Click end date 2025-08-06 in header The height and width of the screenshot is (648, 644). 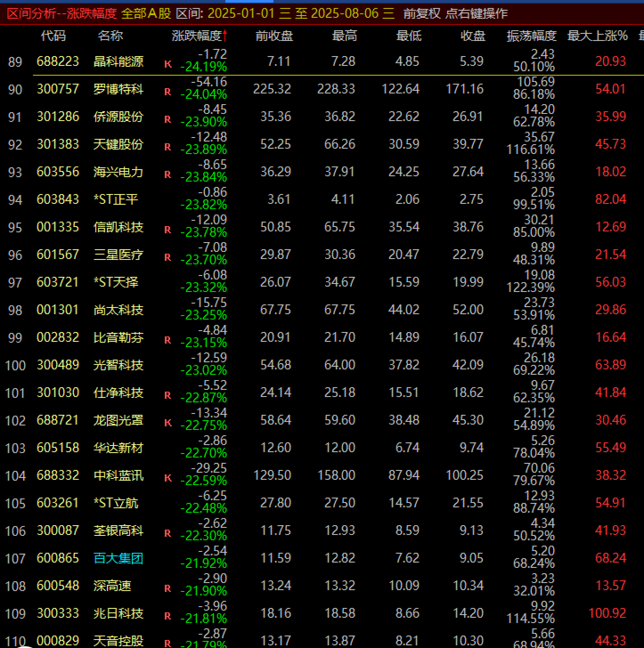click(344, 13)
